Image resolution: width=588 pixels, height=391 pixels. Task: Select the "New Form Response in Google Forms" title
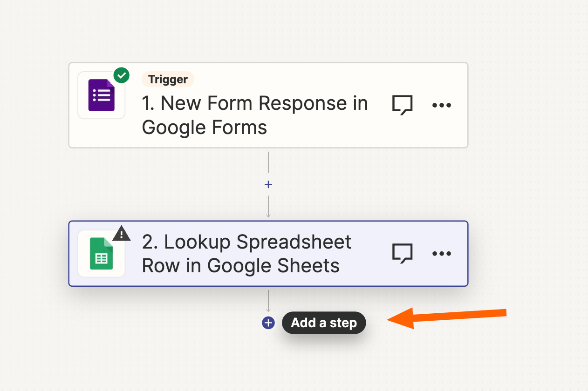point(255,115)
